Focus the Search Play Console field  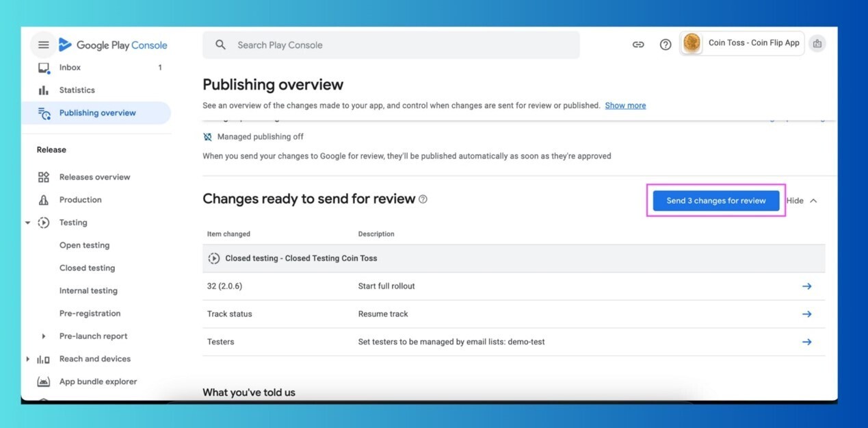(x=391, y=45)
